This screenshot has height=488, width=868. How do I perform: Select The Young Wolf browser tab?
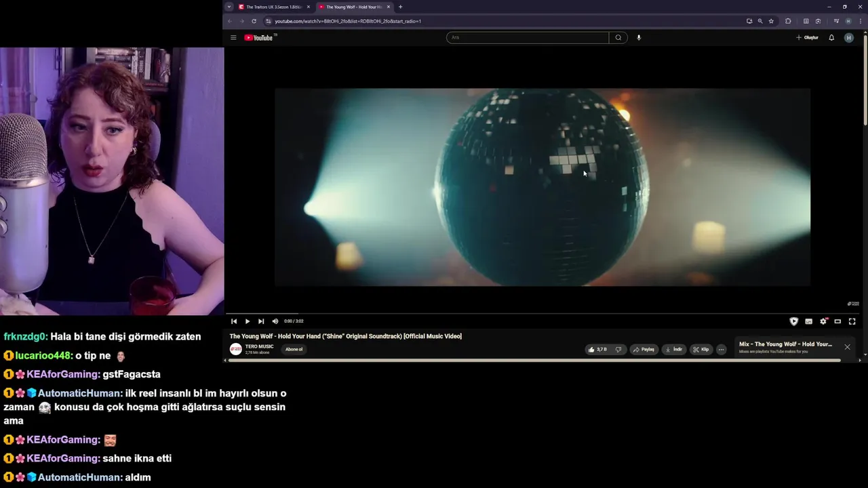click(x=354, y=7)
